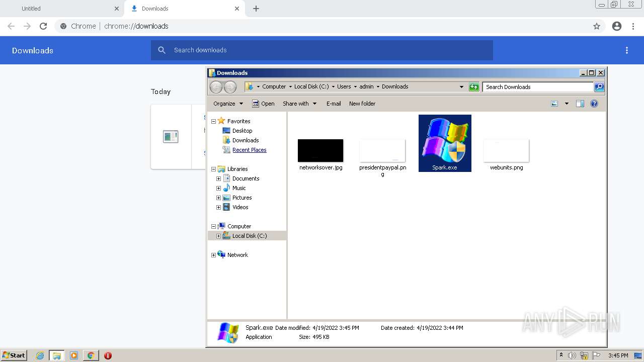Screen dimensions: 644x362
Task: Open volume control in tray
Action: pyautogui.click(x=572, y=355)
